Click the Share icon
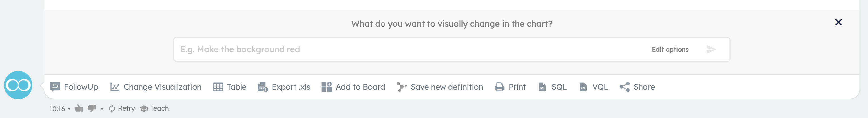Image resolution: width=868 pixels, height=118 pixels. click(624, 87)
